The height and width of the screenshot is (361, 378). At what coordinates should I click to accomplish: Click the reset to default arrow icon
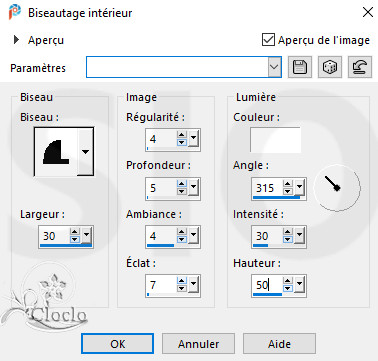pos(360,67)
